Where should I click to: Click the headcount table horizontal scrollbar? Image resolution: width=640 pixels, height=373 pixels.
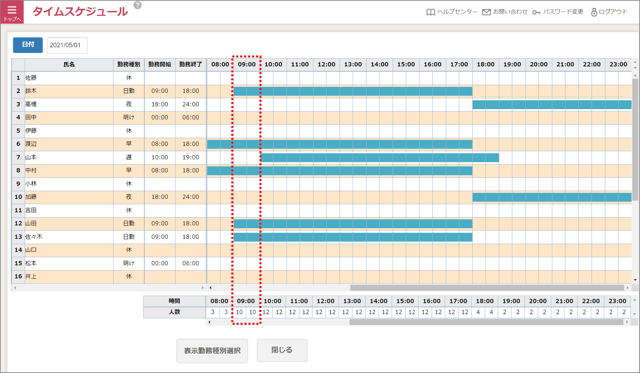pyautogui.click(x=487, y=322)
